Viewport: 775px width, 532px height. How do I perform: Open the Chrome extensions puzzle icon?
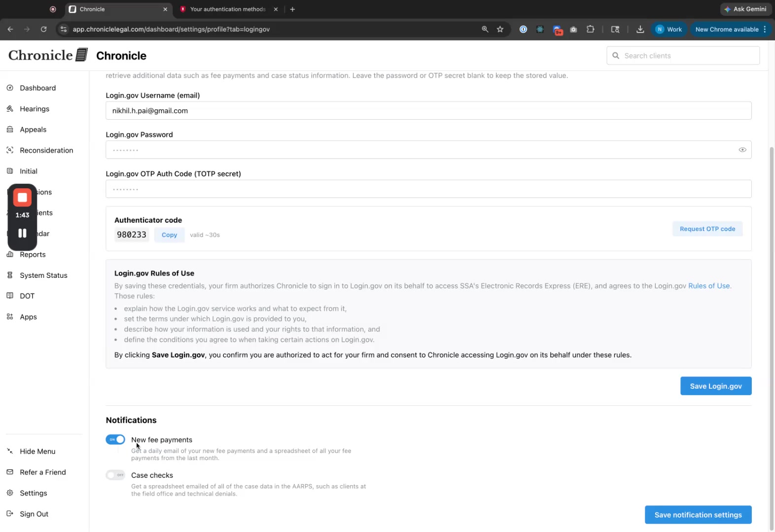point(590,29)
